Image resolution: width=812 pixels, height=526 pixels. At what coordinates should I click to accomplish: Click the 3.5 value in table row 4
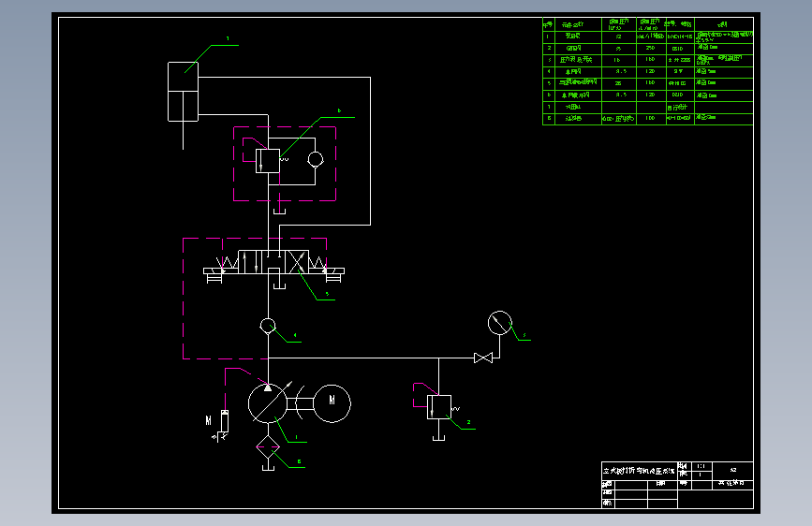tap(620, 71)
